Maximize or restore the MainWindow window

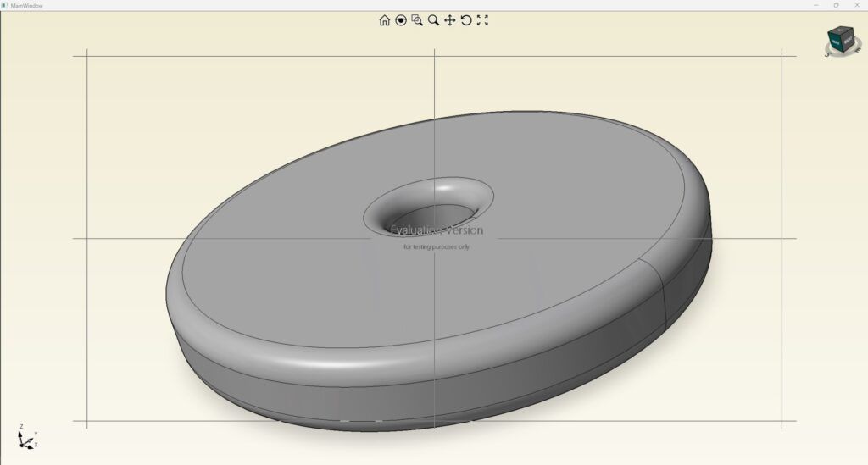click(836, 5)
